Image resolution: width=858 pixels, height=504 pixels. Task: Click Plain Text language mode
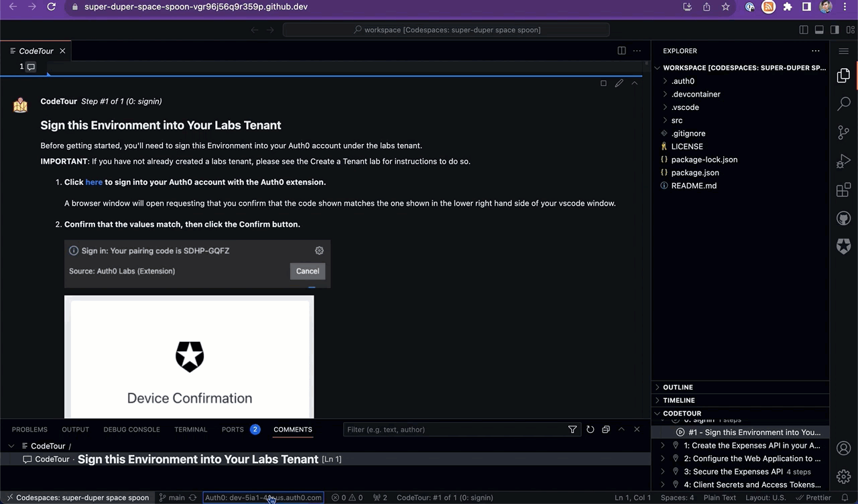pos(720,498)
